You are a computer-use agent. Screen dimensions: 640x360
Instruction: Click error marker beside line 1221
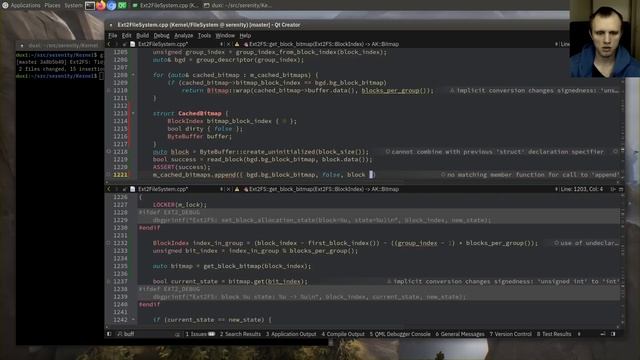click(x=109, y=175)
